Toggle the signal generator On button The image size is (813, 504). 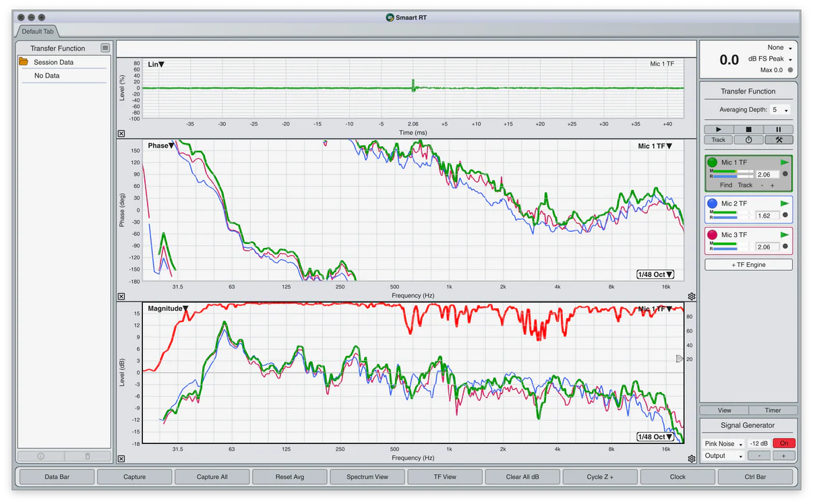click(784, 443)
